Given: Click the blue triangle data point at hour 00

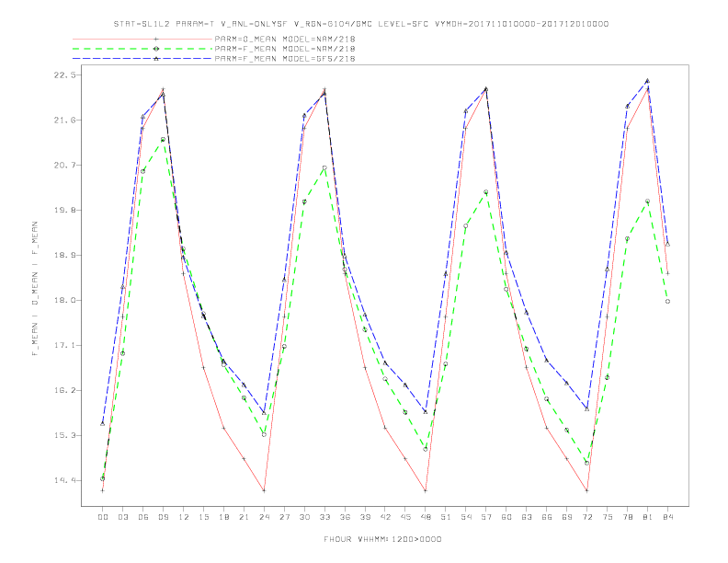Looking at the screenshot, I should (103, 424).
